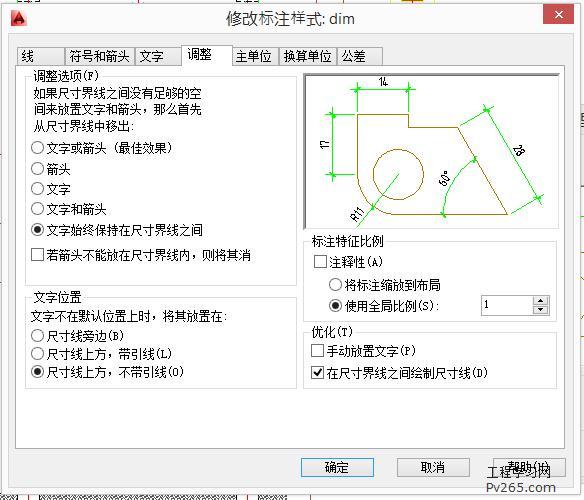Switch to the 线 tab
584x500 pixels.
pyautogui.click(x=41, y=57)
